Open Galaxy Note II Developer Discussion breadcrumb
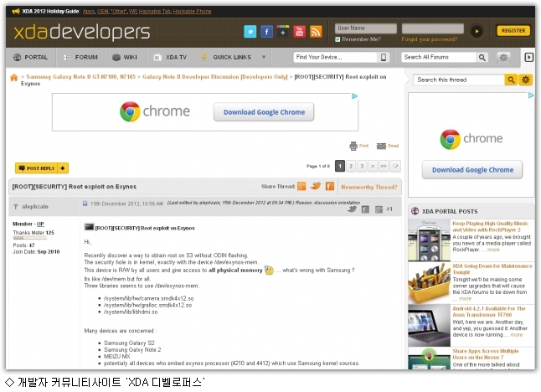This screenshot has width=541, height=392. (x=215, y=76)
